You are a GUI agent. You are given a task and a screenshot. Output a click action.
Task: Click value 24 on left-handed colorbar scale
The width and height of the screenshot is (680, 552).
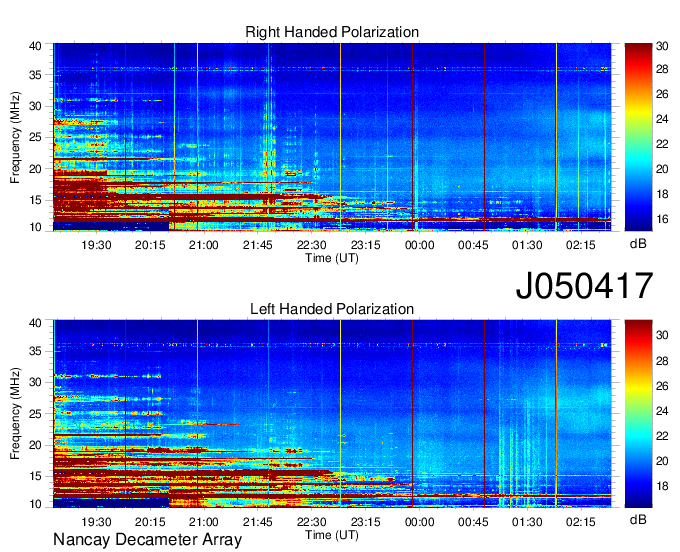tap(662, 411)
